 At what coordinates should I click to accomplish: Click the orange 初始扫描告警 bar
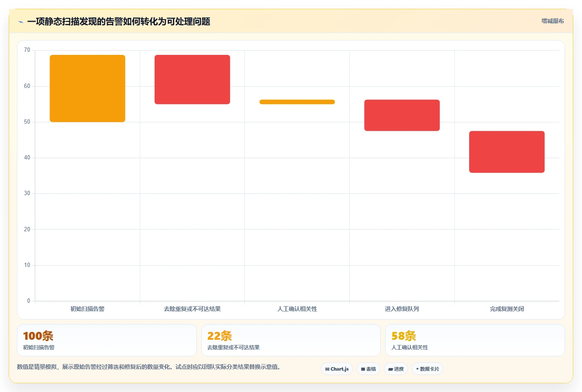88,88
